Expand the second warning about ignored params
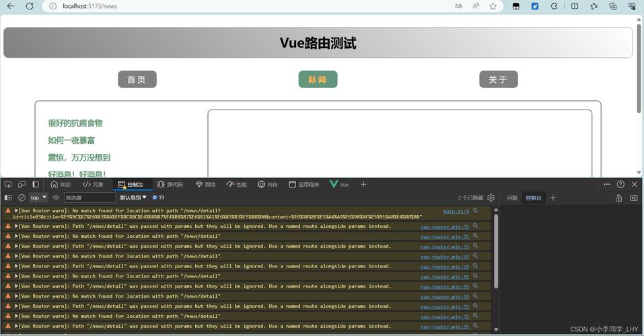 [x=16, y=226]
